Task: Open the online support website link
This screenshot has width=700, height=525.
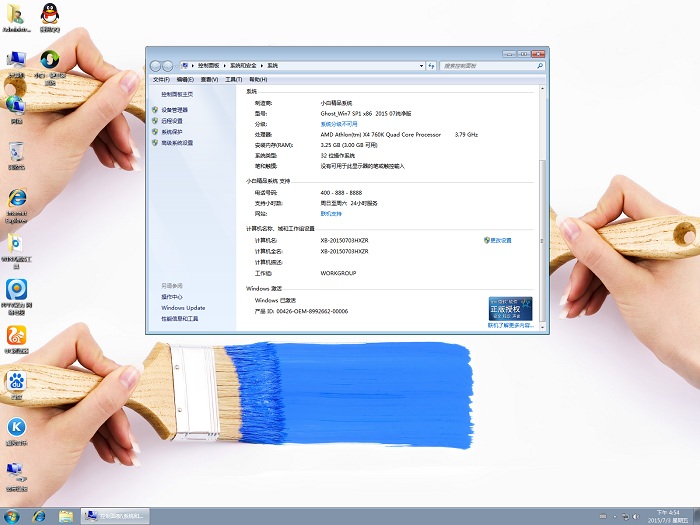Action: [331, 214]
